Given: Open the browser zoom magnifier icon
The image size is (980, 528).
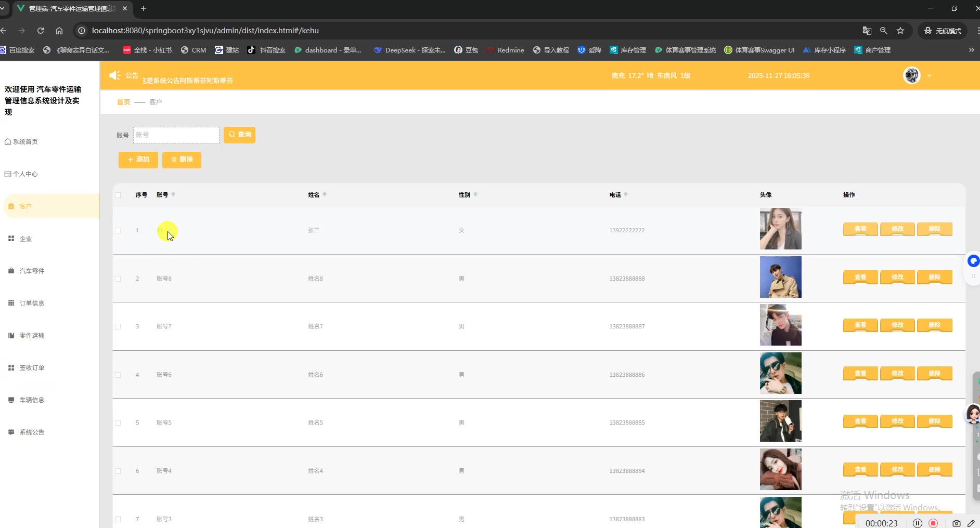Looking at the screenshot, I should (883, 31).
